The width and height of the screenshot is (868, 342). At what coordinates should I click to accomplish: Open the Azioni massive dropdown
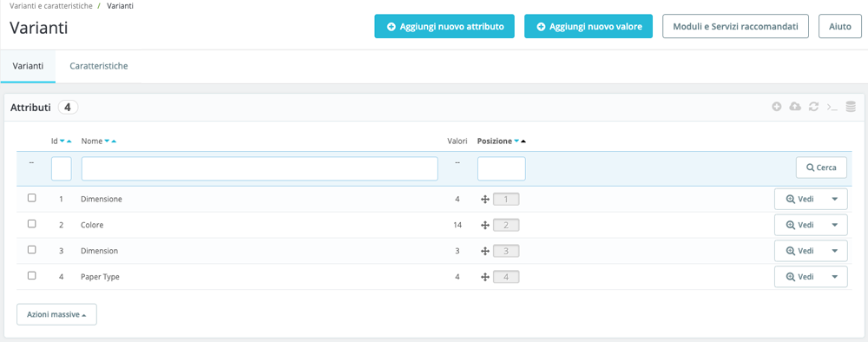coord(56,314)
